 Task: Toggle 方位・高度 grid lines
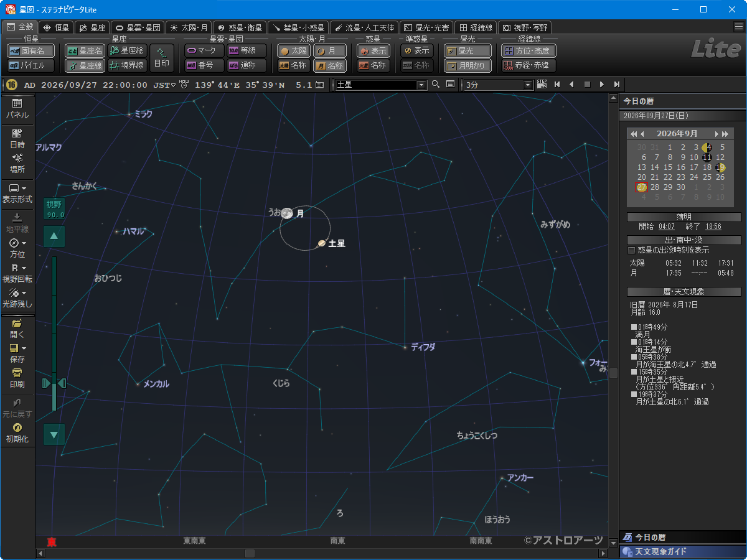pos(529,50)
